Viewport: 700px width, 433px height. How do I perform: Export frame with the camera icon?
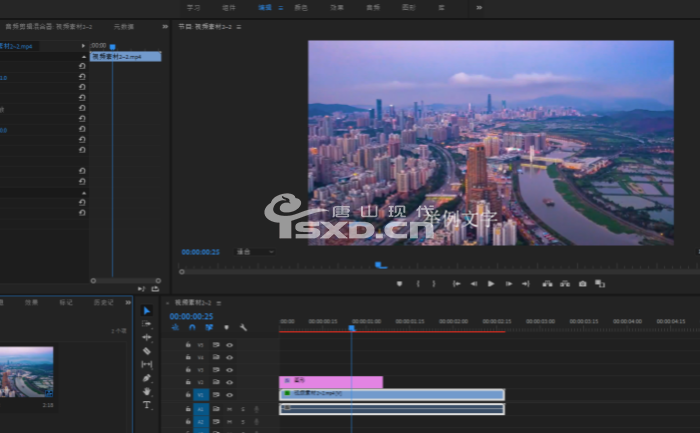coord(583,283)
